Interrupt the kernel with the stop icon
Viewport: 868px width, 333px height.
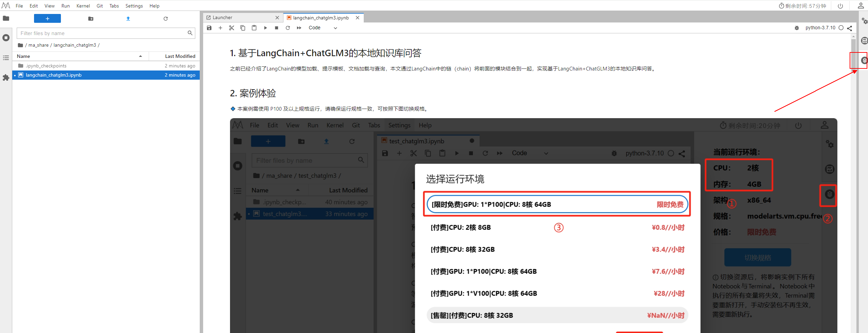pyautogui.click(x=277, y=28)
